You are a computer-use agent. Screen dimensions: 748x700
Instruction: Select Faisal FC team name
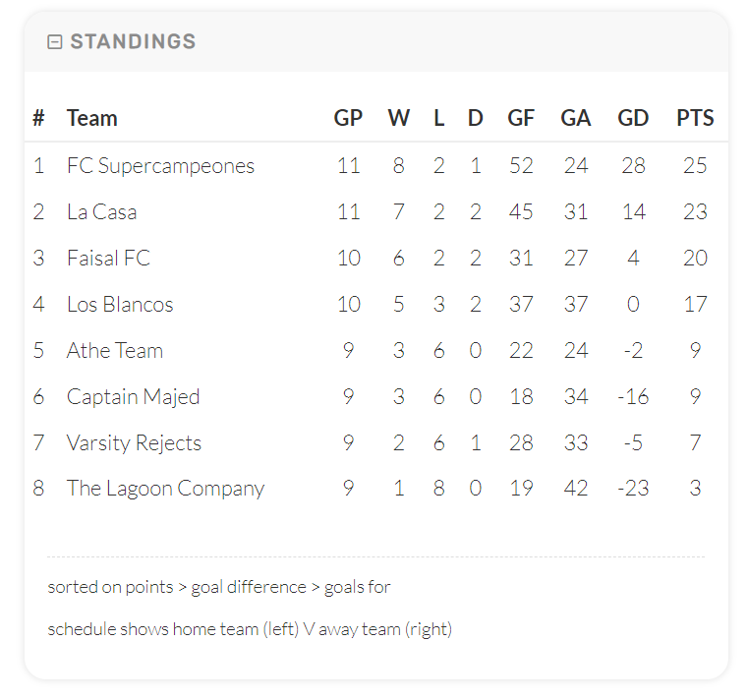pos(109,259)
